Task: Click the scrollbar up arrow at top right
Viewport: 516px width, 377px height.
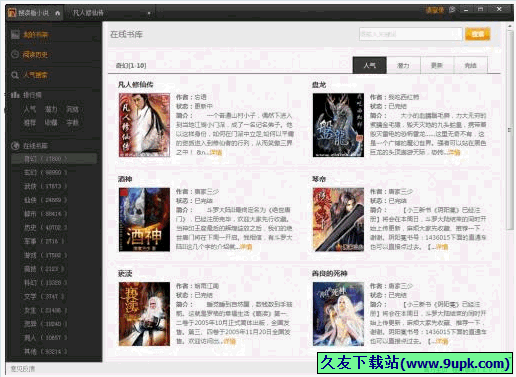Action: 509,26
